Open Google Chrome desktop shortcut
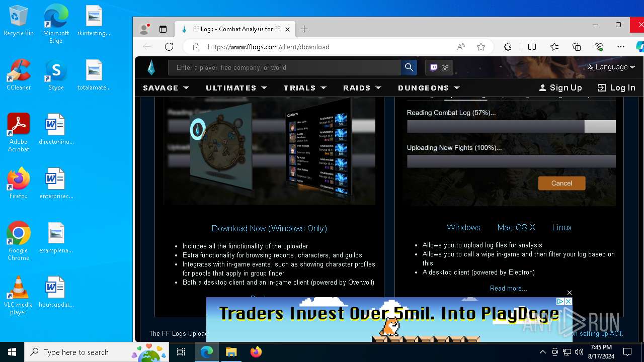Screen dimensions: 644x362 (19, 241)
